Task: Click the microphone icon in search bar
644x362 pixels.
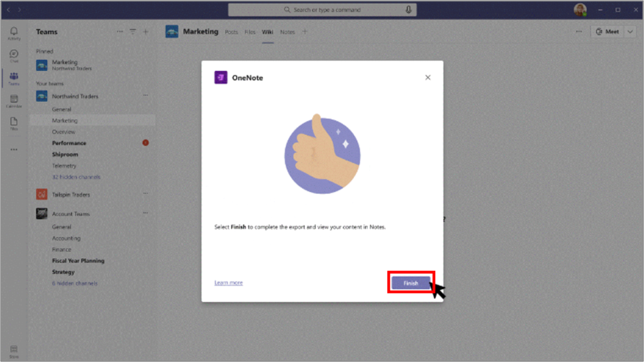Action: coord(408,9)
